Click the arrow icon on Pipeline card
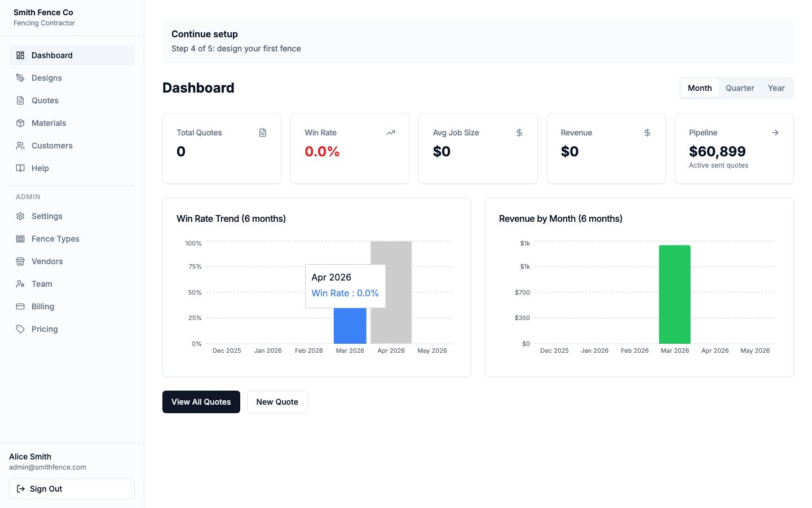This screenshot has width=812, height=508. point(775,133)
